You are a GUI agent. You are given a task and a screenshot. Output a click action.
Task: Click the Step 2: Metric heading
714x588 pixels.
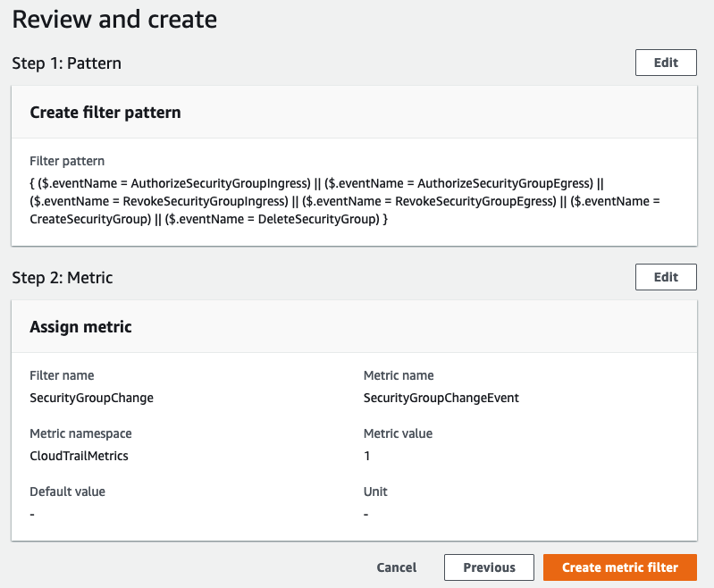(x=63, y=277)
